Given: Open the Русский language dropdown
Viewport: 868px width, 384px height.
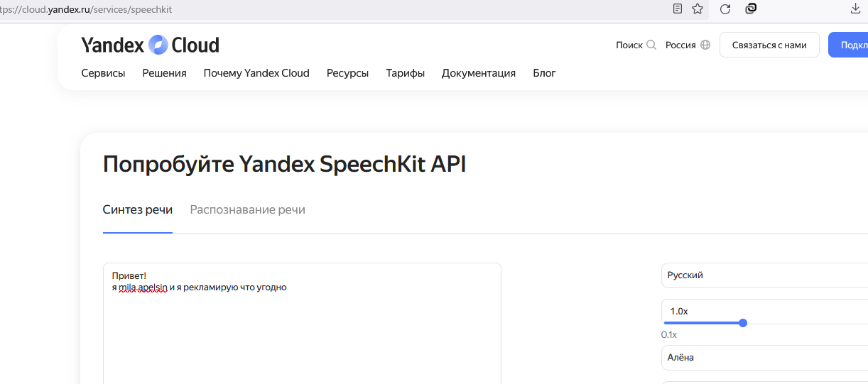Looking at the screenshot, I should (764, 275).
